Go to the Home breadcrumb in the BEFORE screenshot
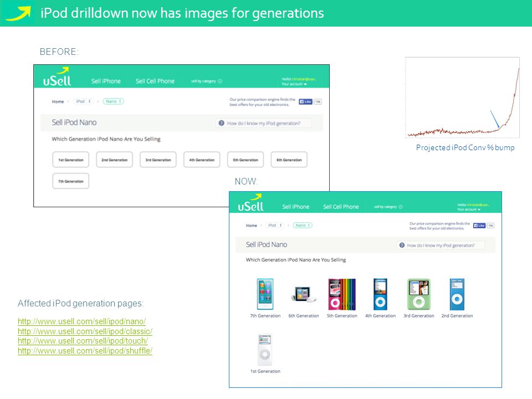This screenshot has height=399, width=532. point(58,101)
